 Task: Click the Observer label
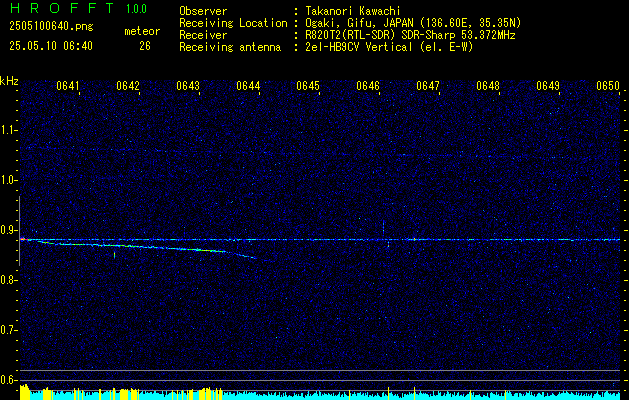(x=203, y=11)
